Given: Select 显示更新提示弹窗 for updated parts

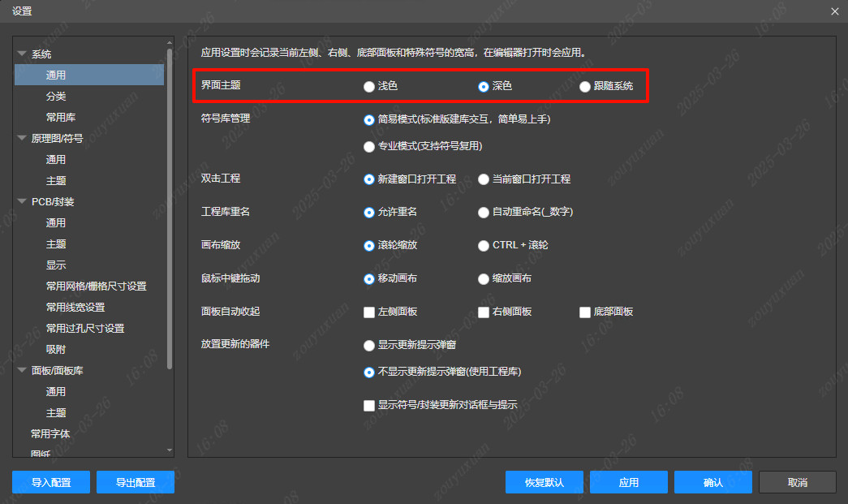Looking at the screenshot, I should pyautogui.click(x=369, y=344).
